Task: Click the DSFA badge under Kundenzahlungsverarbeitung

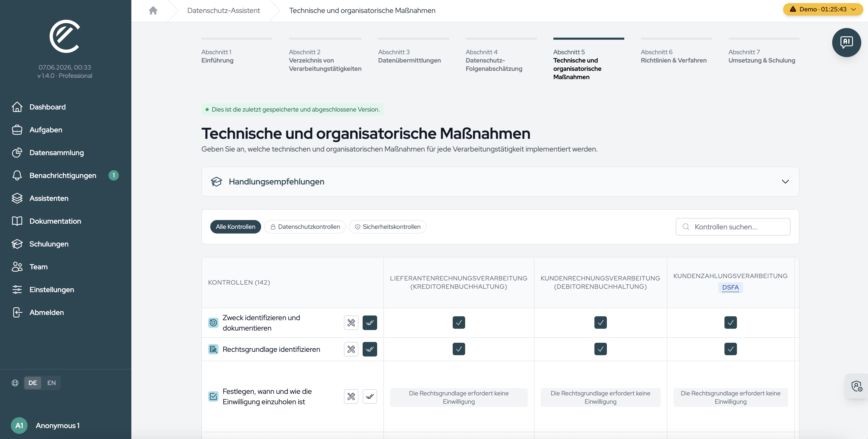Action: pyautogui.click(x=730, y=287)
